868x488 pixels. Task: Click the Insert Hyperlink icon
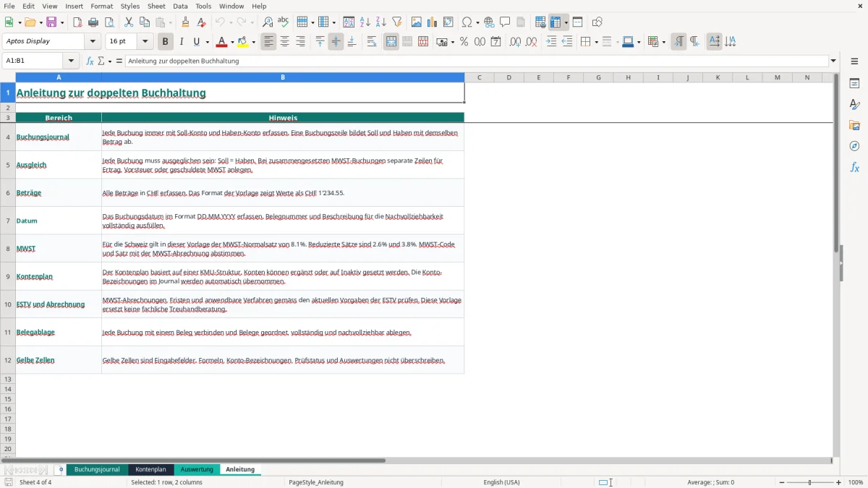[x=489, y=22]
